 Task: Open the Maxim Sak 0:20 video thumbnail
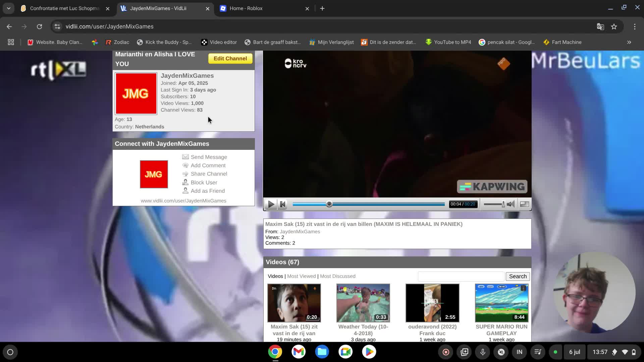pos(294,303)
